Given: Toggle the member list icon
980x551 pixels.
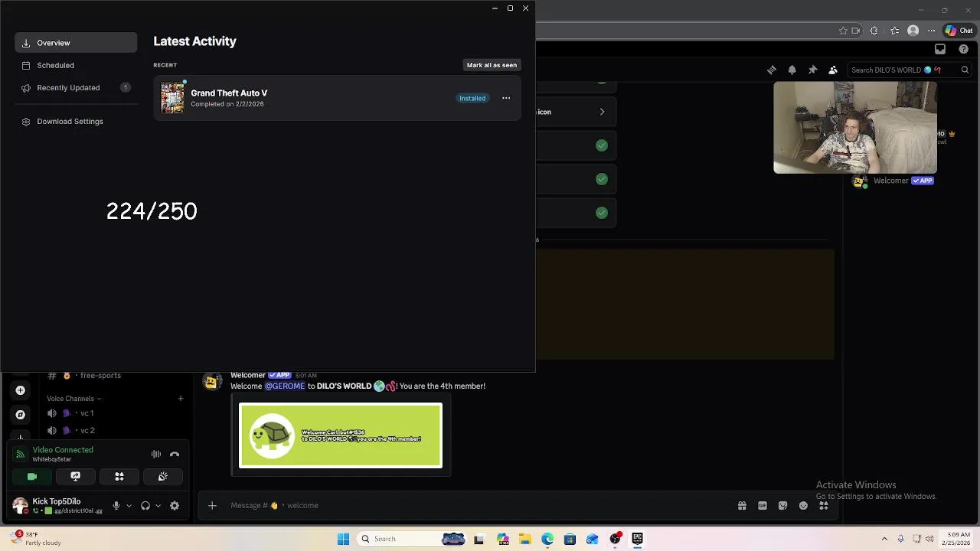Looking at the screenshot, I should click(834, 70).
